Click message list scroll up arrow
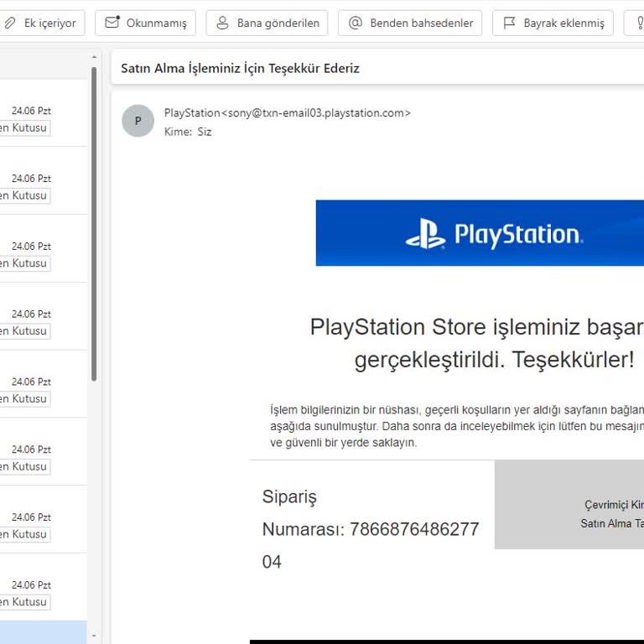This screenshot has height=644, width=644. tap(95, 57)
